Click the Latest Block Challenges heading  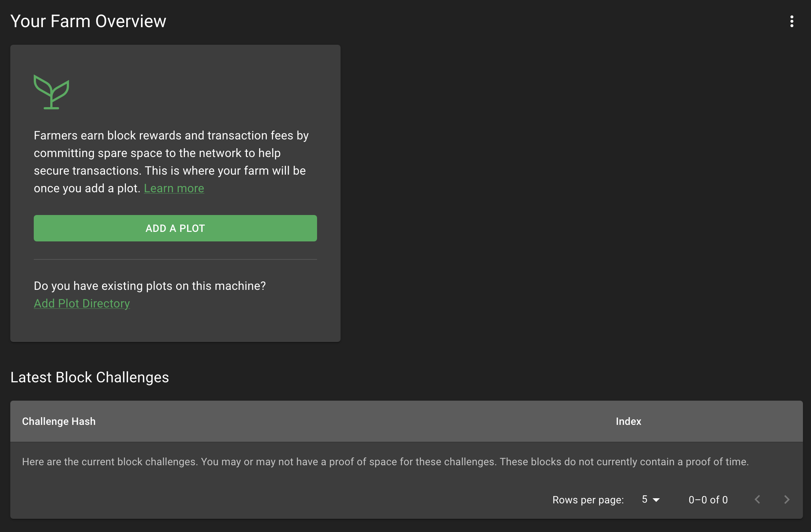90,377
